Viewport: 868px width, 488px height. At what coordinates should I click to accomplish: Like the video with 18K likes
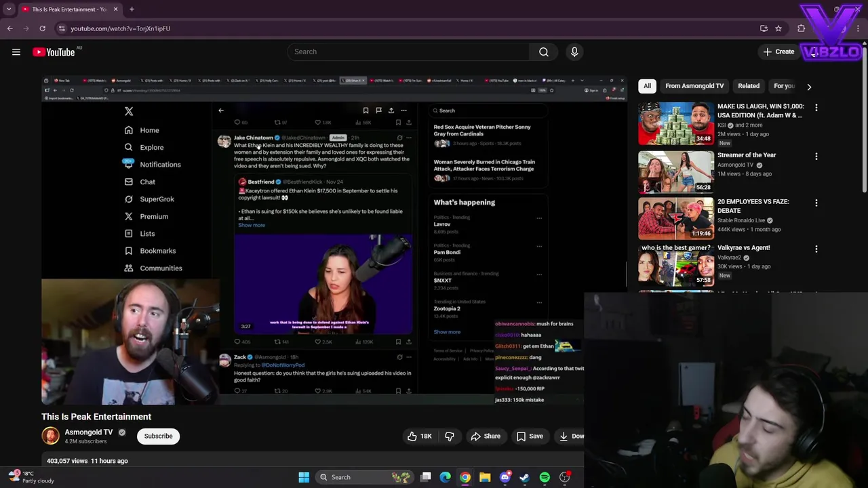419,436
